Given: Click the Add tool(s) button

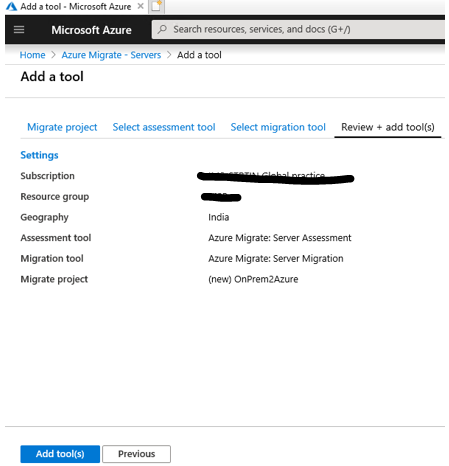Looking at the screenshot, I should (x=60, y=454).
